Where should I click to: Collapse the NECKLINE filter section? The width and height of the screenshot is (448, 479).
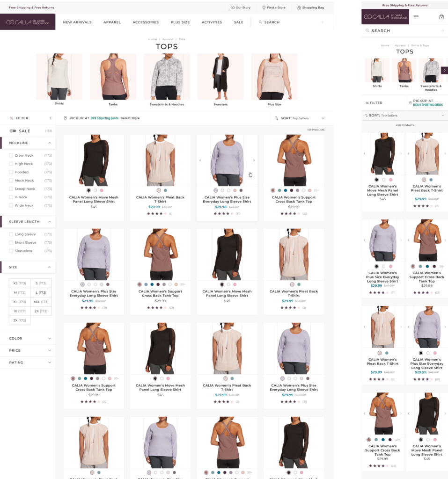pyautogui.click(x=50, y=143)
